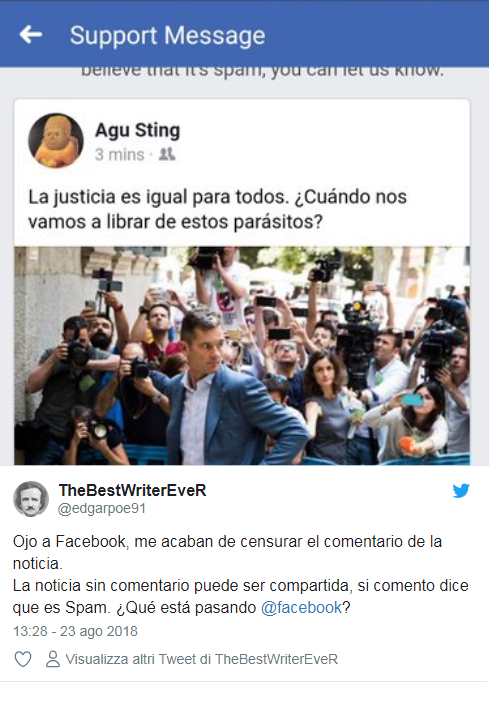This screenshot has height=711, width=489.
Task: Click the post text La justicia es igual
Action: pos(218,209)
